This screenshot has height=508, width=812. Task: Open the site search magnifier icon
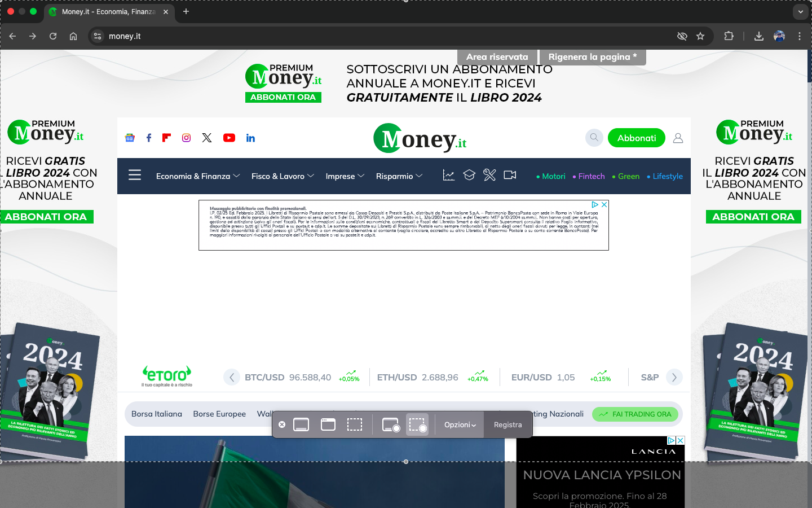[x=594, y=138]
